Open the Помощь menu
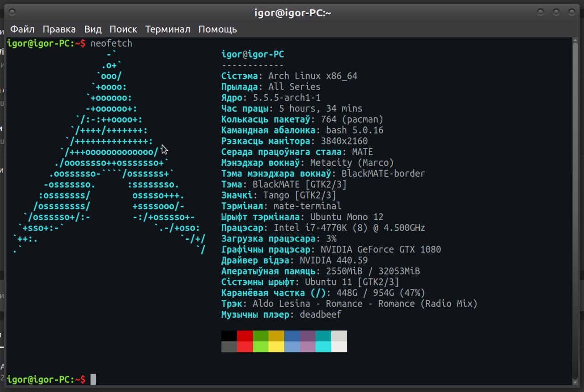Image resolution: width=584 pixels, height=392 pixels. click(x=218, y=29)
